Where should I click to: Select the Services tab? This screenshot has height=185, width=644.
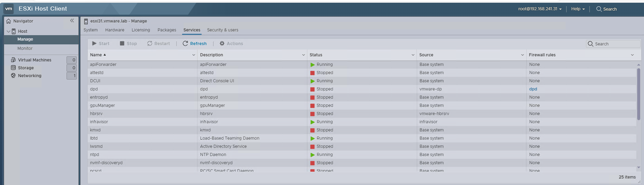click(x=192, y=30)
